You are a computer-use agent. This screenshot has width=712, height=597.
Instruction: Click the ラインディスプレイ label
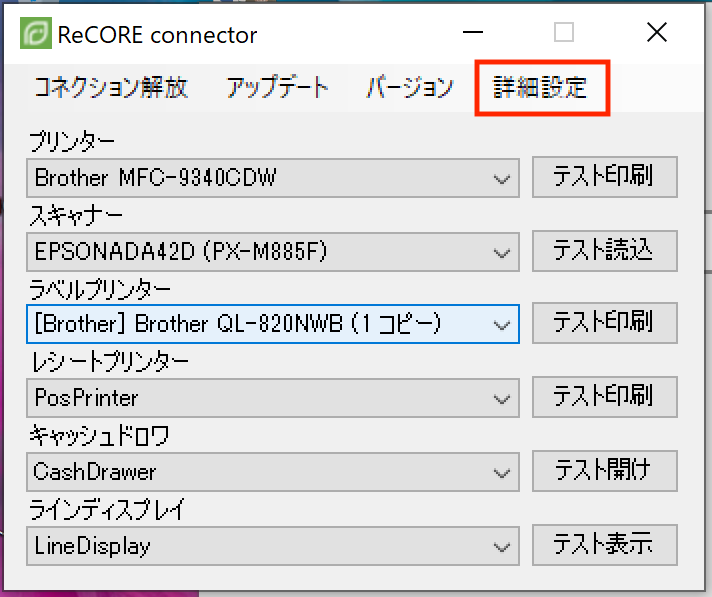[107, 510]
